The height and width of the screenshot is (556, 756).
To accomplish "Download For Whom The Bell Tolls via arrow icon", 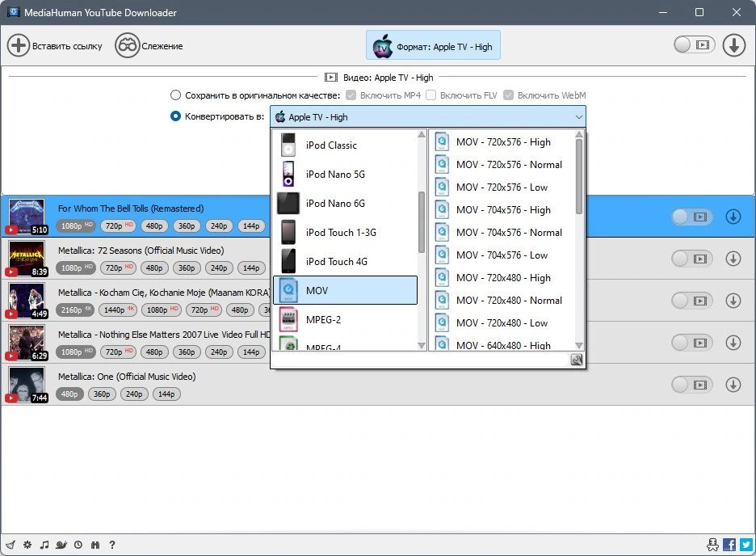I will [733, 217].
